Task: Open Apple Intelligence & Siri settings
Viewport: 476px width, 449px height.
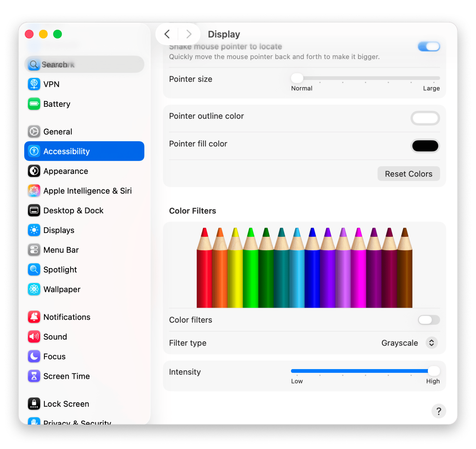Action: point(88,191)
